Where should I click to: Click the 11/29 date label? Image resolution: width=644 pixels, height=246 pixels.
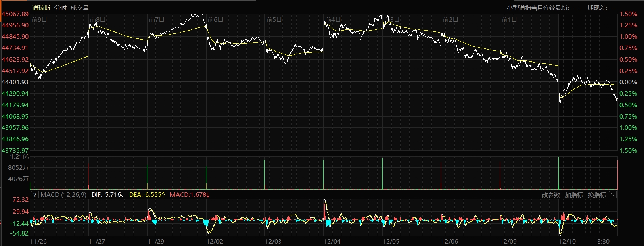[x=156, y=241]
